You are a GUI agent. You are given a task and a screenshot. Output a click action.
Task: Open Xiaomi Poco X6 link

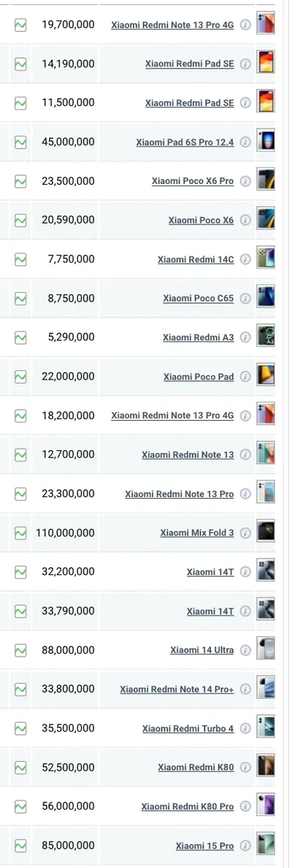(x=201, y=220)
